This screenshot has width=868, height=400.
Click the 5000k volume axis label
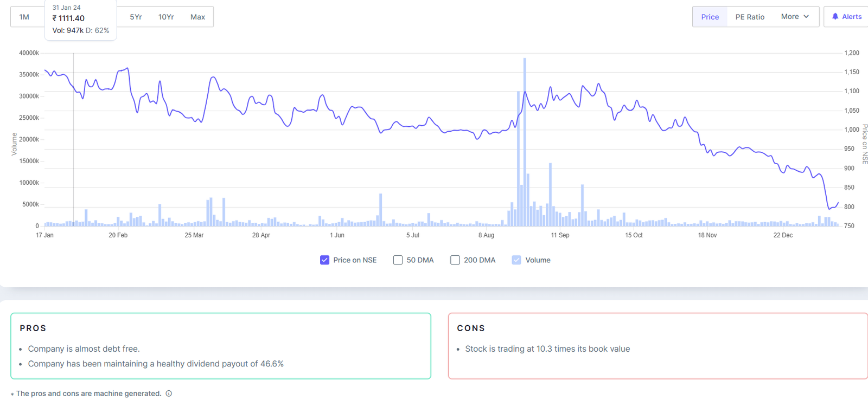30,204
